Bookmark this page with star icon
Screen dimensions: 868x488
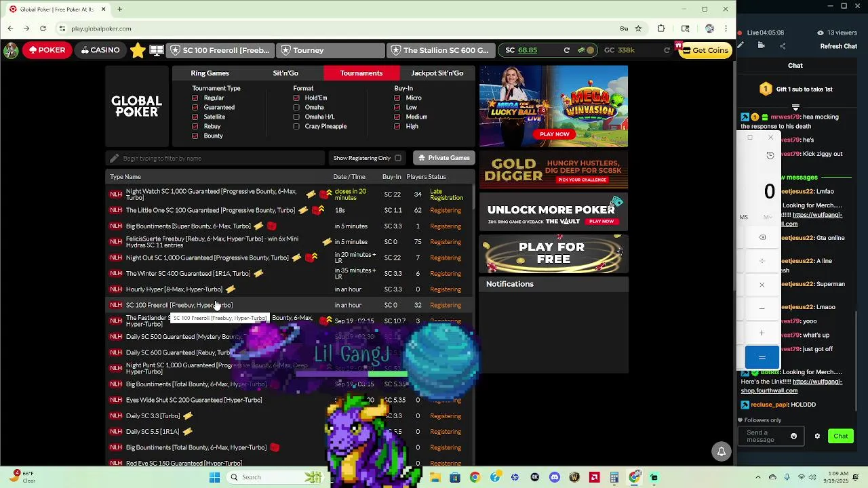coord(638,28)
